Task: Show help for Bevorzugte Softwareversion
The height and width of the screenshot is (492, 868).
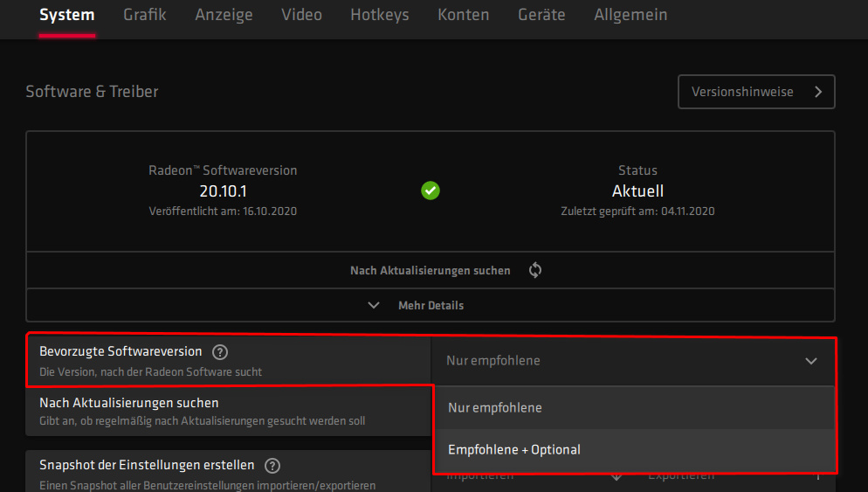Action: [220, 352]
